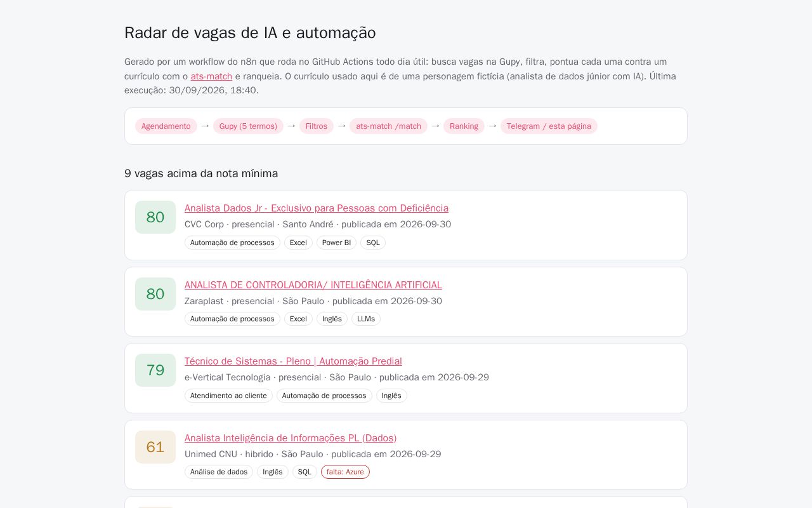Click the '9 vagas acima da nota mínima' heading

click(x=201, y=173)
